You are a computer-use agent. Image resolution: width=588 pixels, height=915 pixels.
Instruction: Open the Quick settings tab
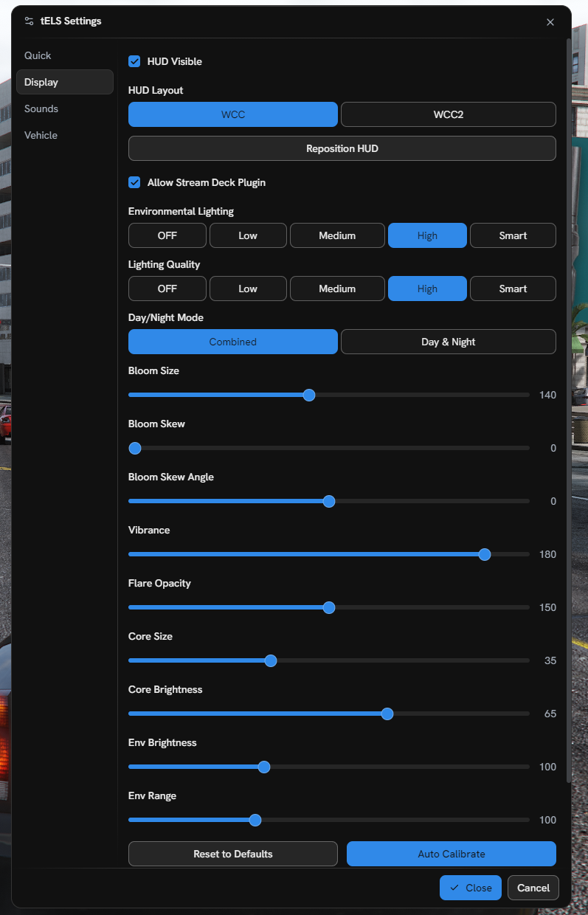coord(65,56)
